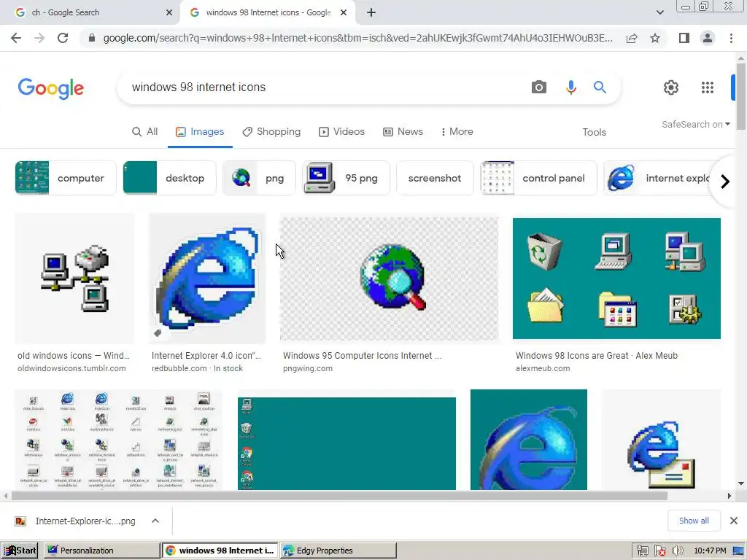Open IE with mail envelope thumbnail
Screen dimensions: 747x560
click(661, 440)
